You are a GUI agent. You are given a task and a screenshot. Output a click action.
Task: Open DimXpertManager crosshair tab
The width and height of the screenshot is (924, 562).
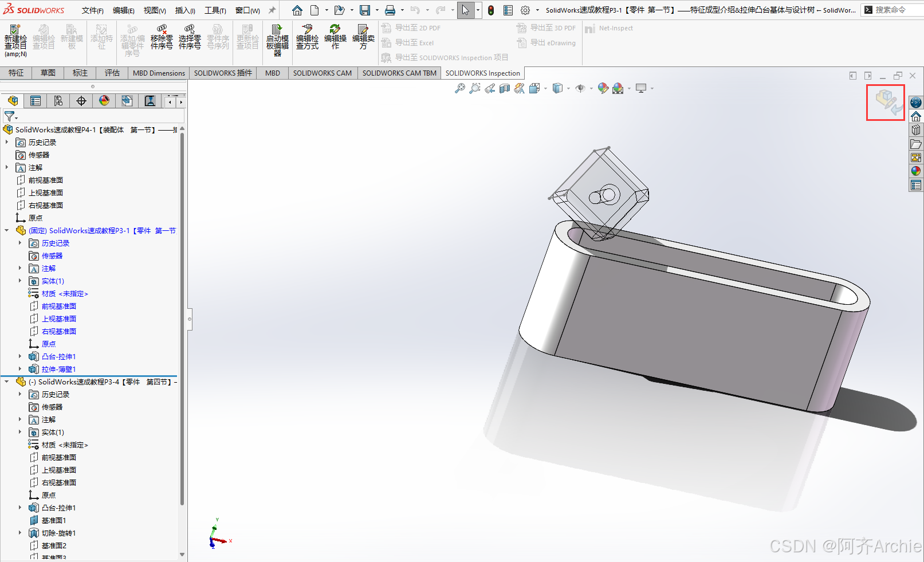(81, 101)
